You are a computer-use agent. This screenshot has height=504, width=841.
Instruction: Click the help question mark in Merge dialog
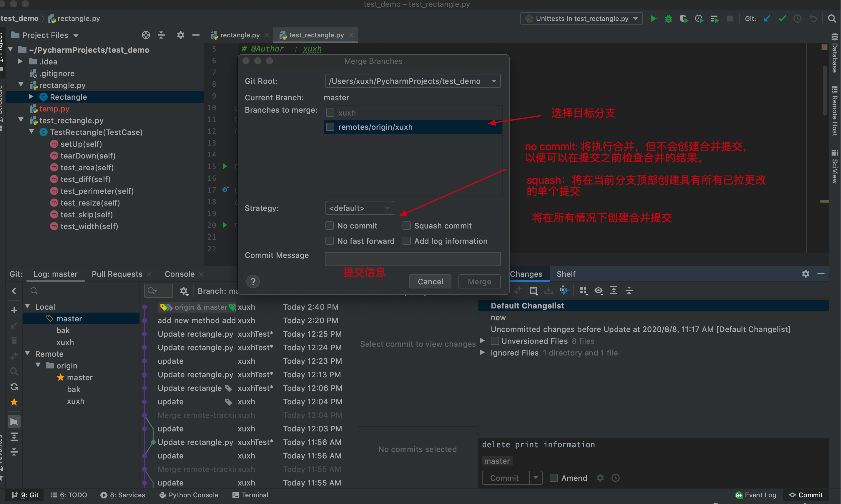(x=253, y=281)
